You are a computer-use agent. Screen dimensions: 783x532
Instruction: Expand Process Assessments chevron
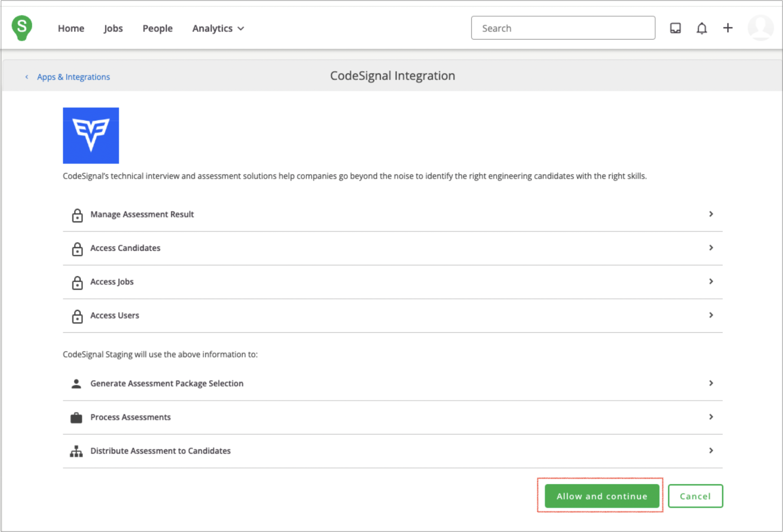711,417
